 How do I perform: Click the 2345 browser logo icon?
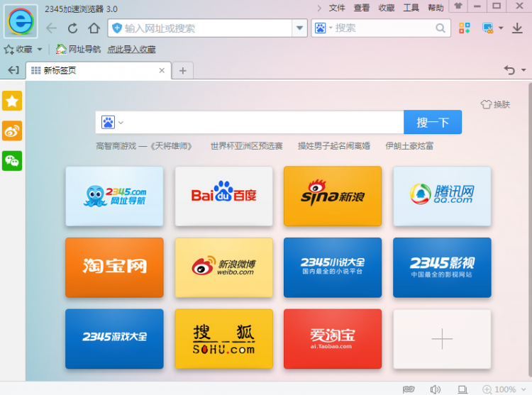tap(21, 21)
